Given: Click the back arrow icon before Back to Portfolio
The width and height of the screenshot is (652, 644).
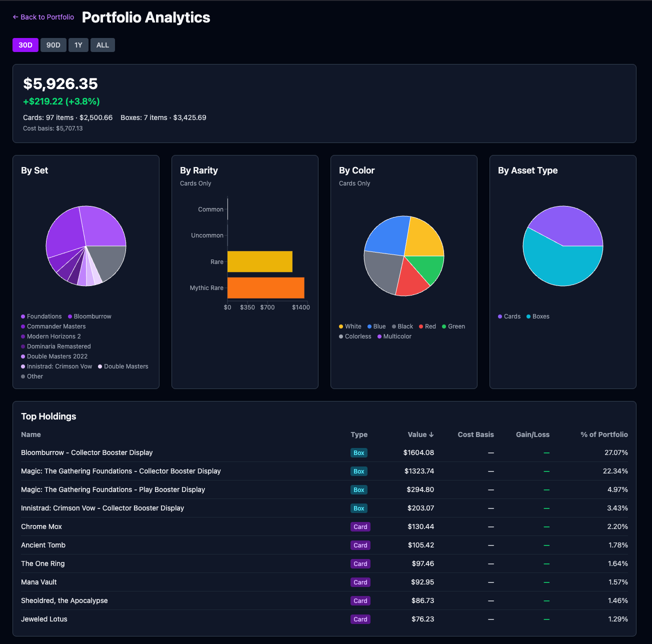Looking at the screenshot, I should 15,16.
